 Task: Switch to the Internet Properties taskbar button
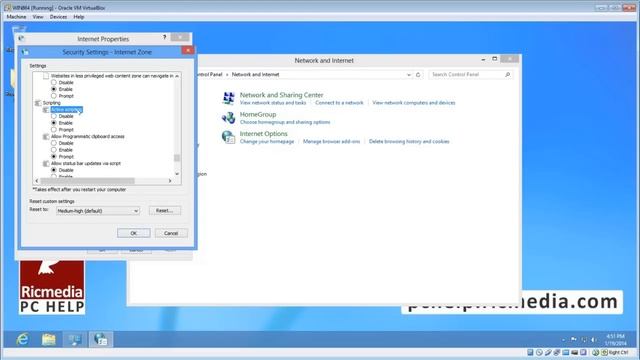[100, 339]
